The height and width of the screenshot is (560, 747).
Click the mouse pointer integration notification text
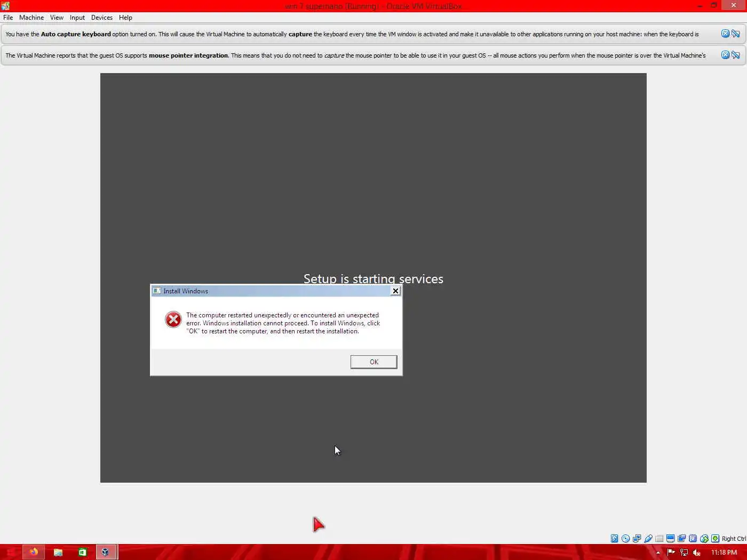coord(355,55)
